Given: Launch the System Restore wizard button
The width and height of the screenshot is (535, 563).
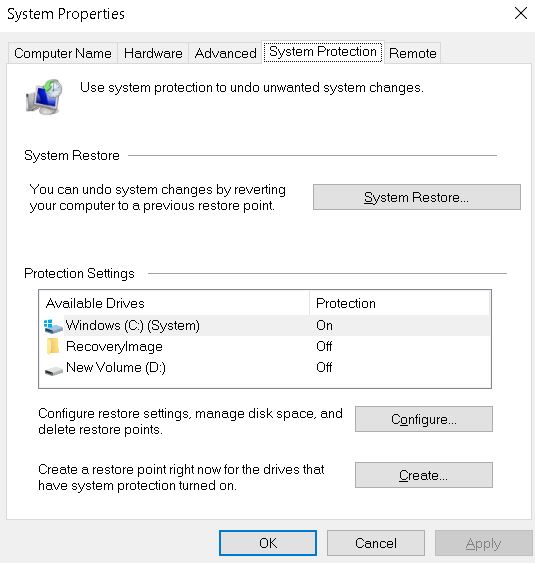Looking at the screenshot, I should pyautogui.click(x=417, y=197).
